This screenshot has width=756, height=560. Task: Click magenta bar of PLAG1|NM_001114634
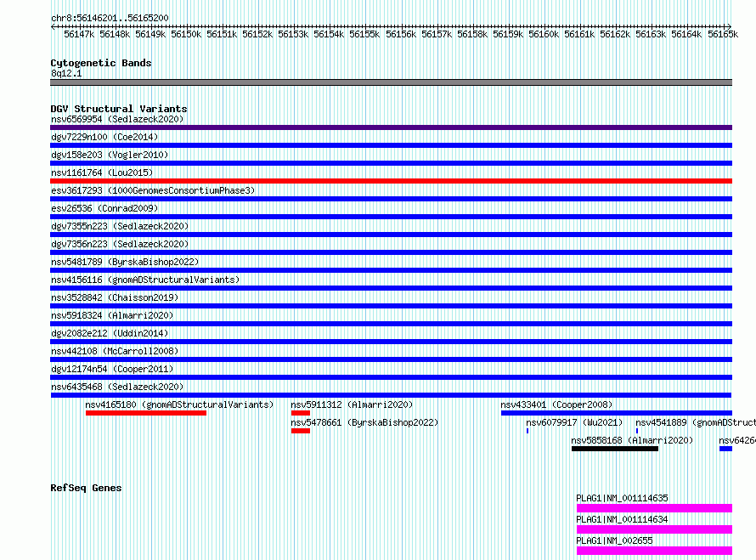coord(654,529)
